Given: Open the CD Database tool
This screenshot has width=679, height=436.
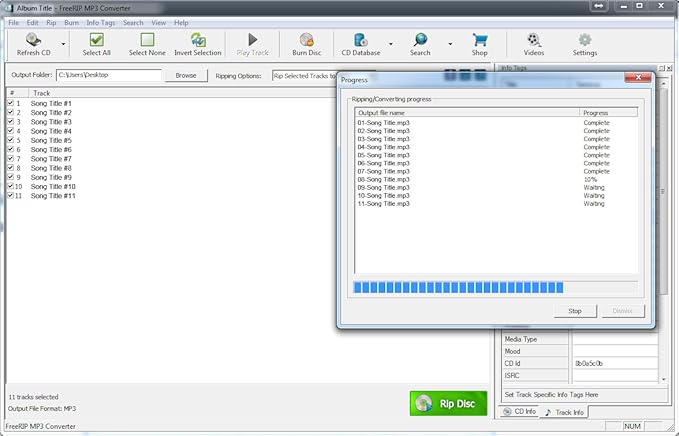Looking at the screenshot, I should point(360,44).
